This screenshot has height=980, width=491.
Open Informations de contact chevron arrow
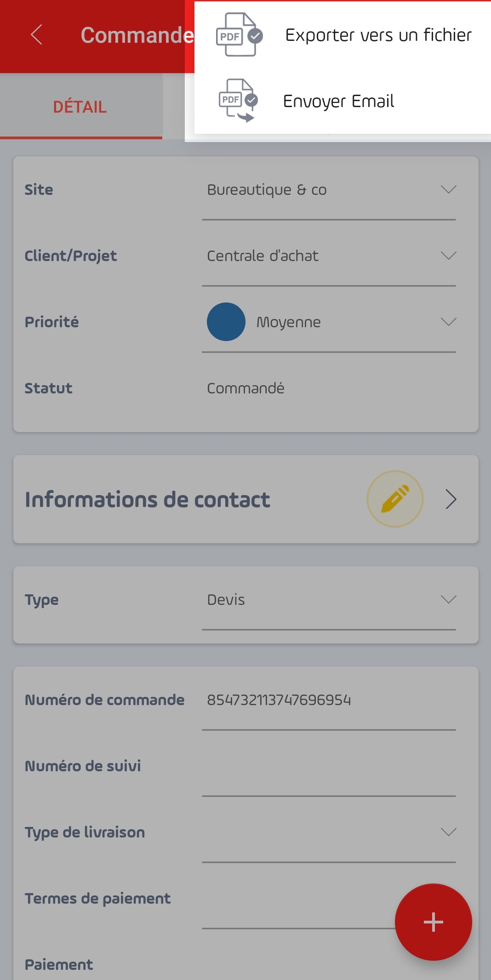tap(451, 499)
